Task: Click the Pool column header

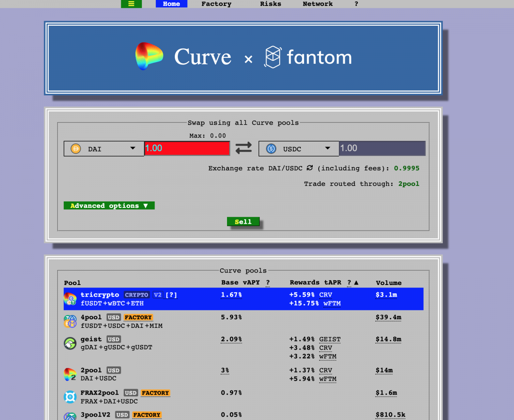Action: 72,283
